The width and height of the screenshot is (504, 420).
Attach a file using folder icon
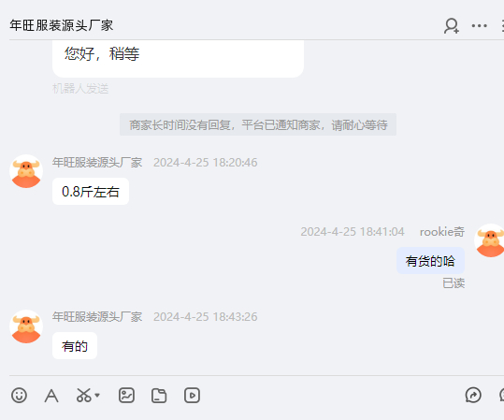[159, 396]
